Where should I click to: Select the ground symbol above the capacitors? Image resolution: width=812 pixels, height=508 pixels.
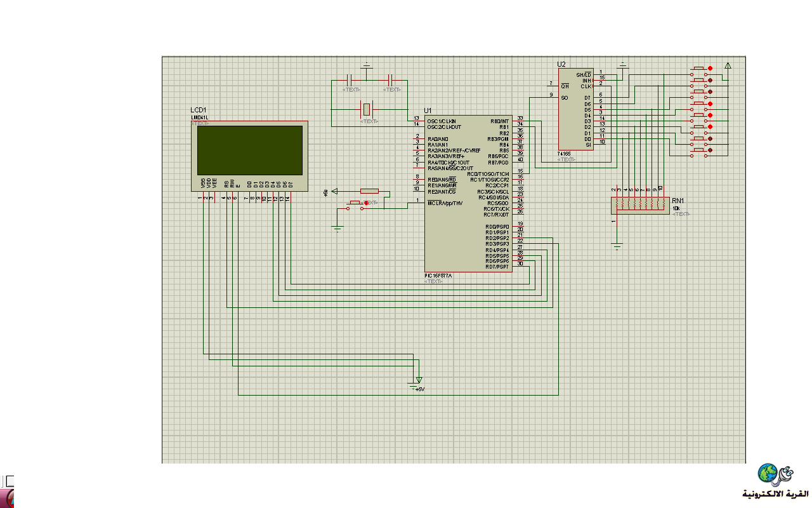(x=366, y=65)
